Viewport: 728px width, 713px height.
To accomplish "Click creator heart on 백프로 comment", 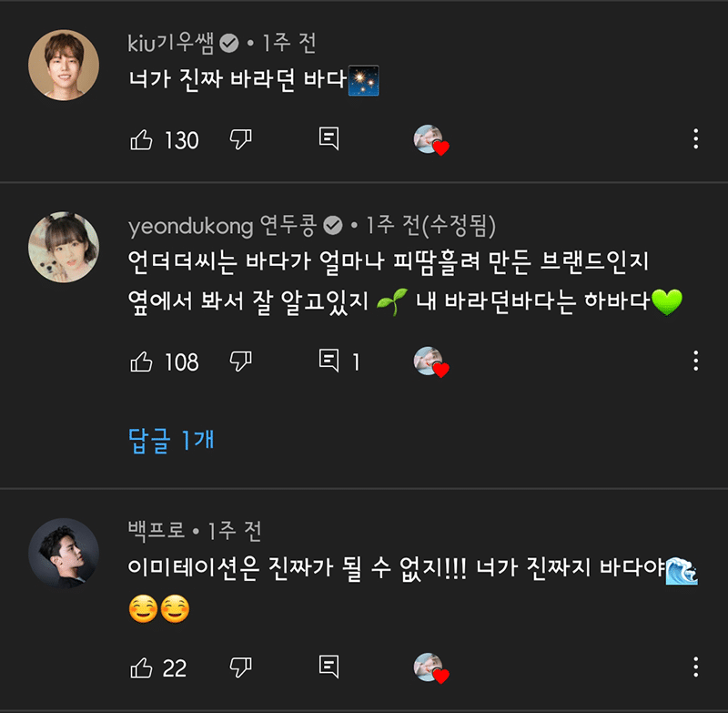I will point(431,668).
